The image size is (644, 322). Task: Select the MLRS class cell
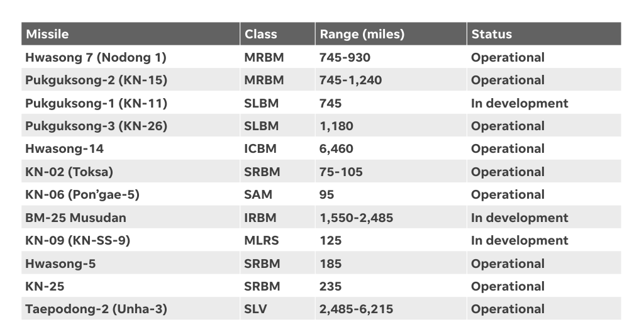261,240
